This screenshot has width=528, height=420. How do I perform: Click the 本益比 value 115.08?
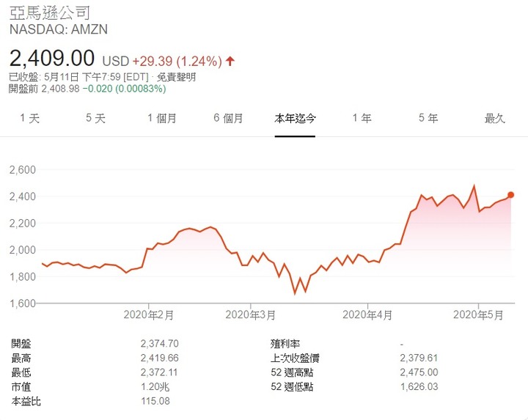pyautogui.click(x=155, y=401)
